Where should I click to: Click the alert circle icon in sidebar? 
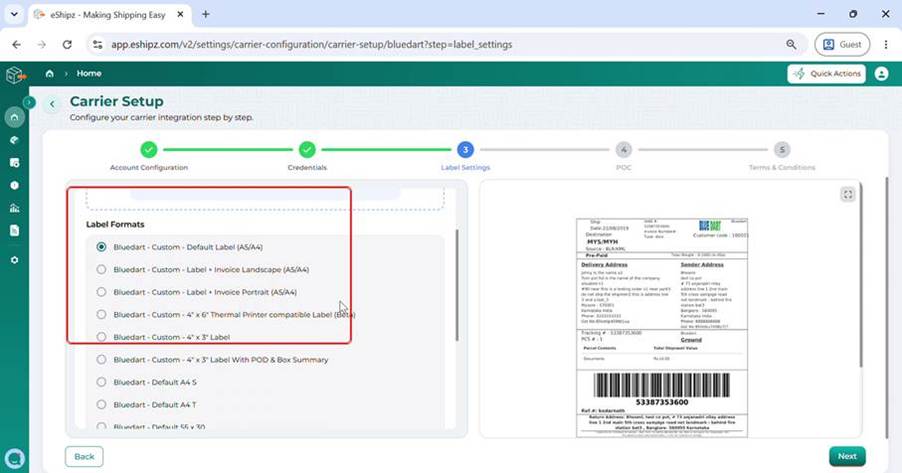point(15,185)
